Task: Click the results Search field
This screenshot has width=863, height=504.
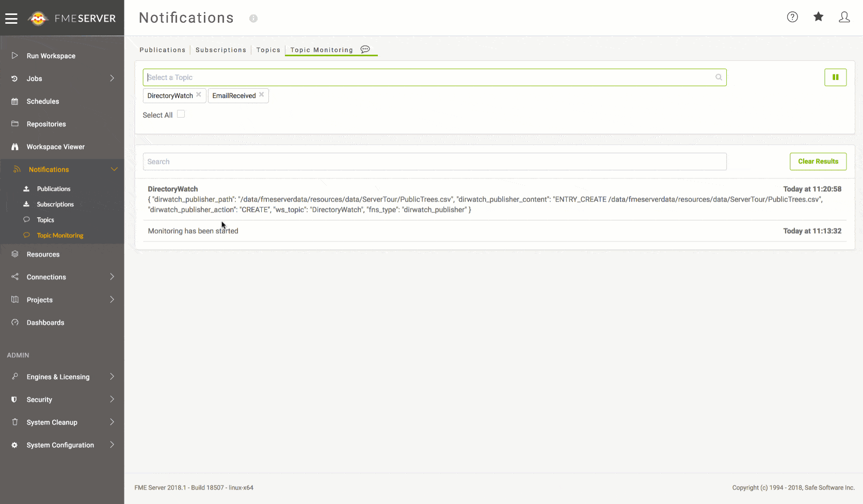Action: [435, 161]
